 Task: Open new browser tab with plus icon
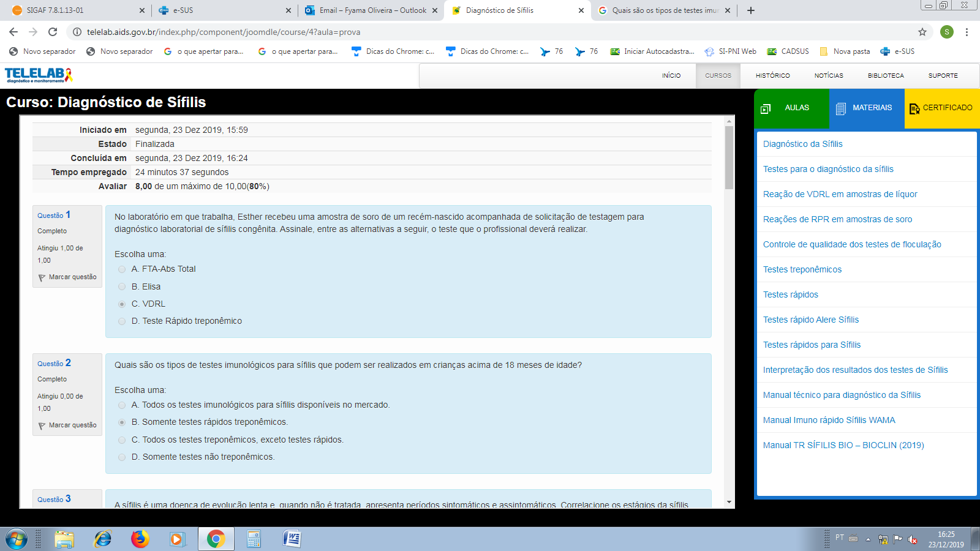[x=751, y=10]
